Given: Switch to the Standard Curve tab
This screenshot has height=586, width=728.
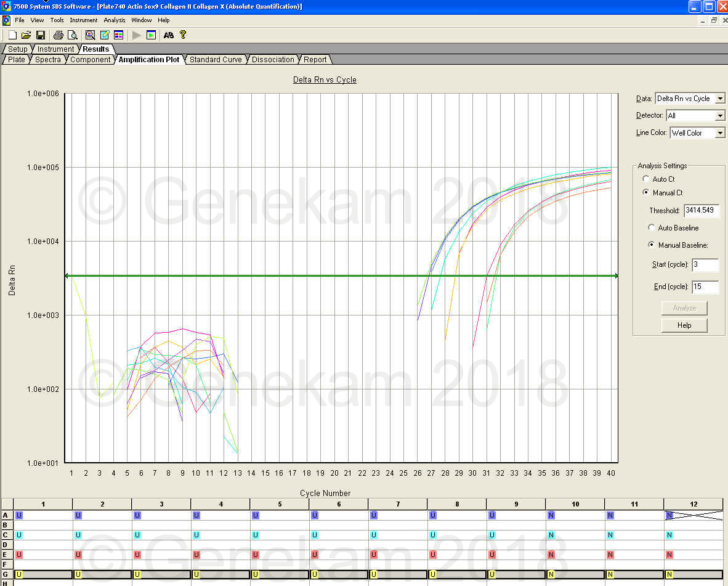Looking at the screenshot, I should 215,60.
